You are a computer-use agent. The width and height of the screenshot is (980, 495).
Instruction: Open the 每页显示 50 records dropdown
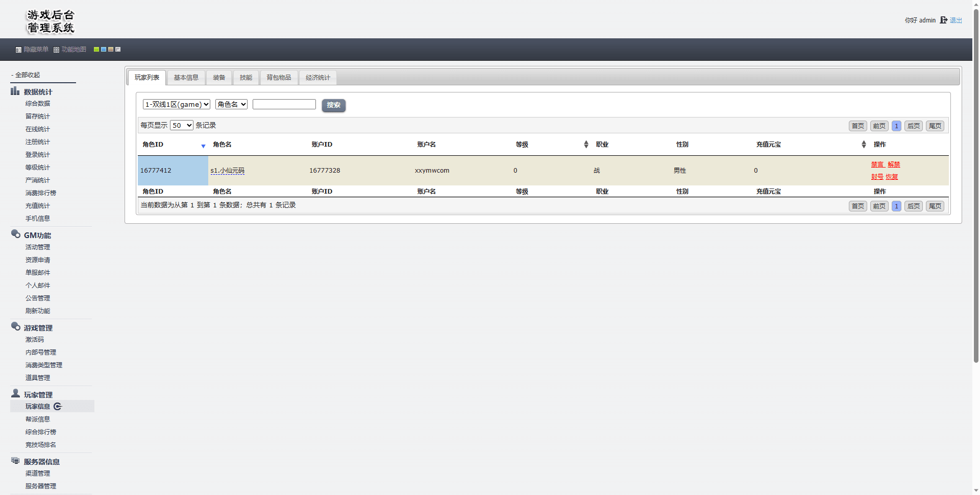(182, 126)
